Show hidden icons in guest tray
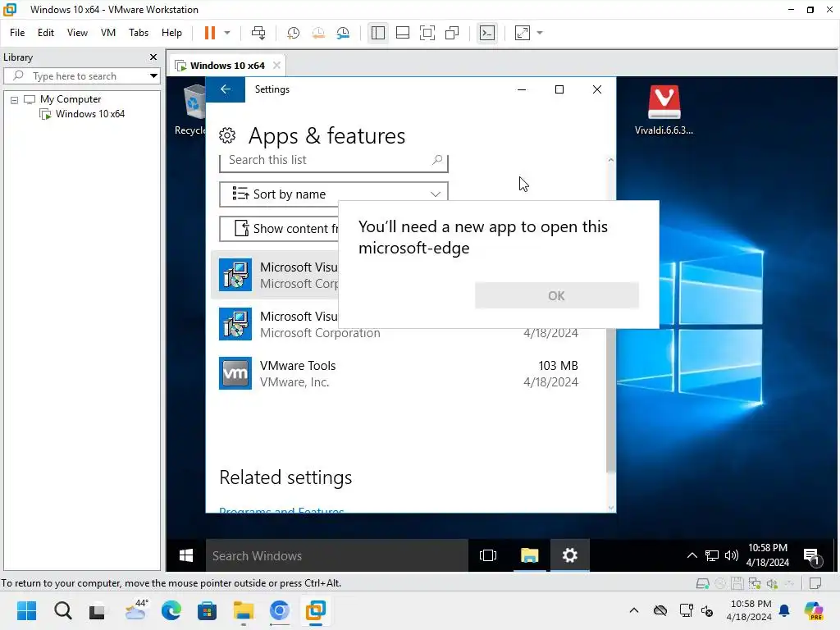Viewport: 840px width, 630px height. [692, 555]
